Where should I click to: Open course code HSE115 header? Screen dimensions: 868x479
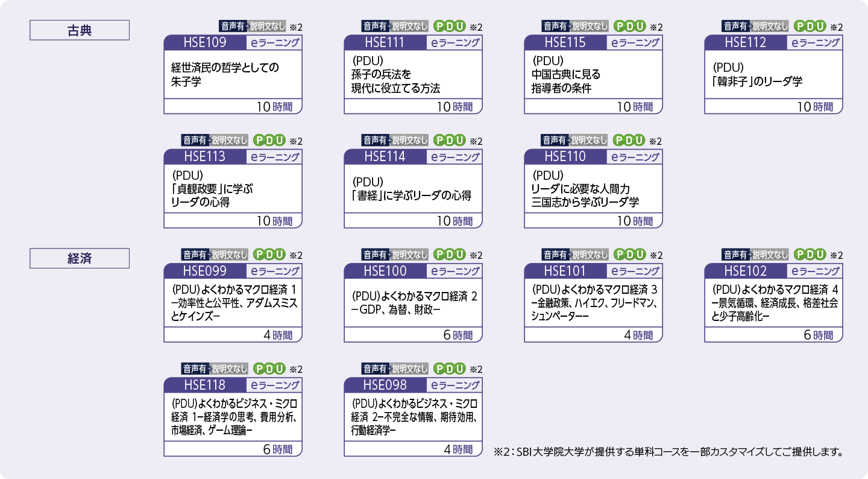click(565, 43)
